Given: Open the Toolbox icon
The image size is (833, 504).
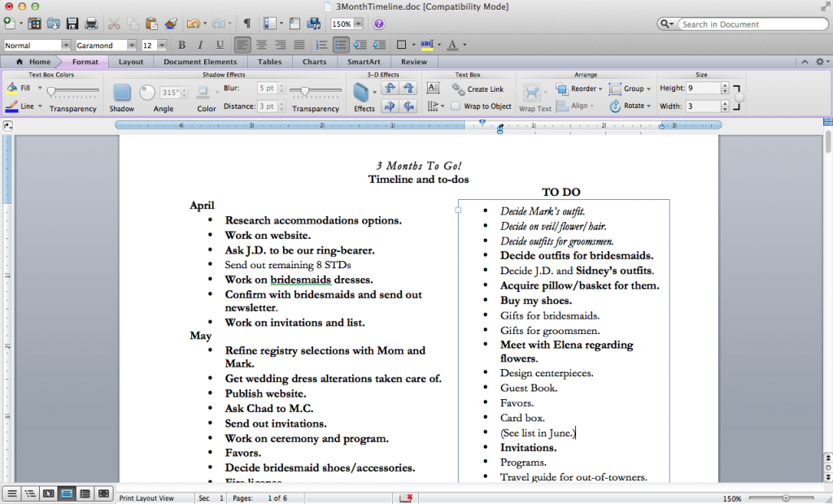Looking at the screenshot, I should pos(294,24).
